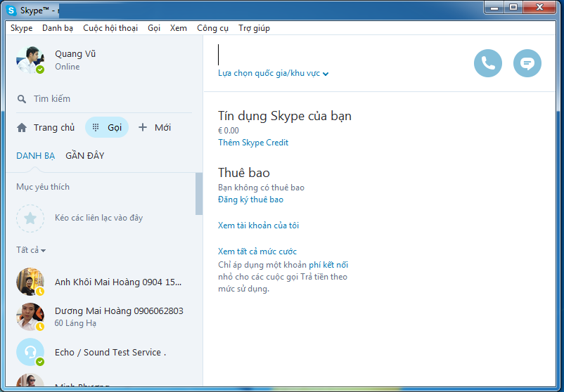Click the favorites star placeholder icon

(30, 218)
